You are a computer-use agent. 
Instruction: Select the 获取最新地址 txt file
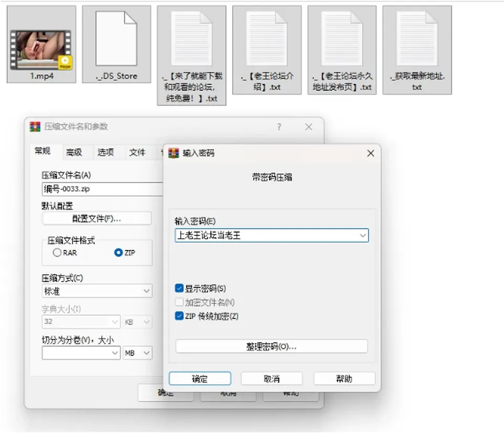417,50
